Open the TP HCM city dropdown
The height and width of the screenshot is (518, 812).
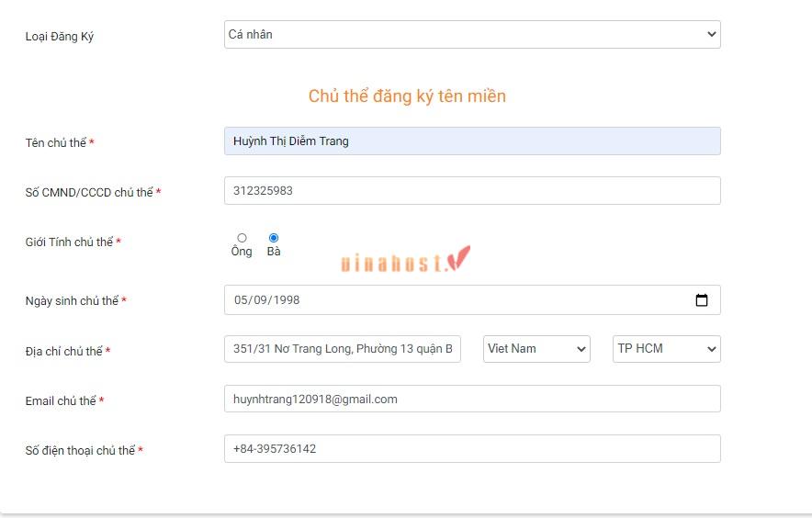667,349
